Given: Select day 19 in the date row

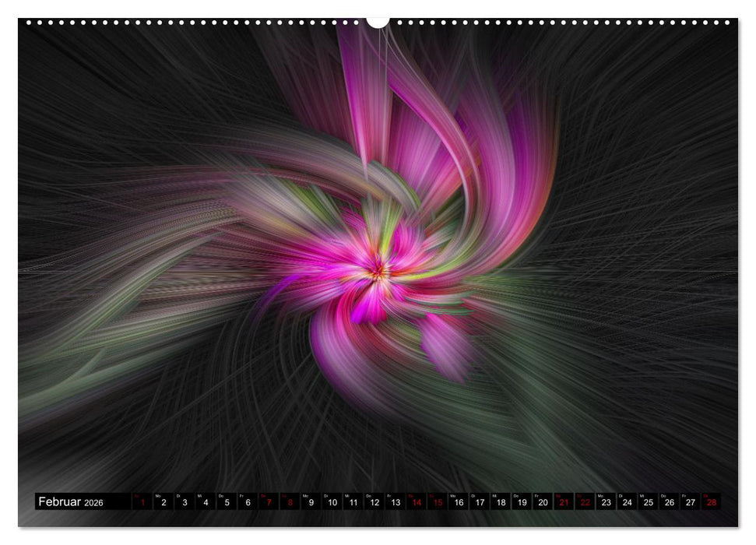Looking at the screenshot, I should click(521, 502).
